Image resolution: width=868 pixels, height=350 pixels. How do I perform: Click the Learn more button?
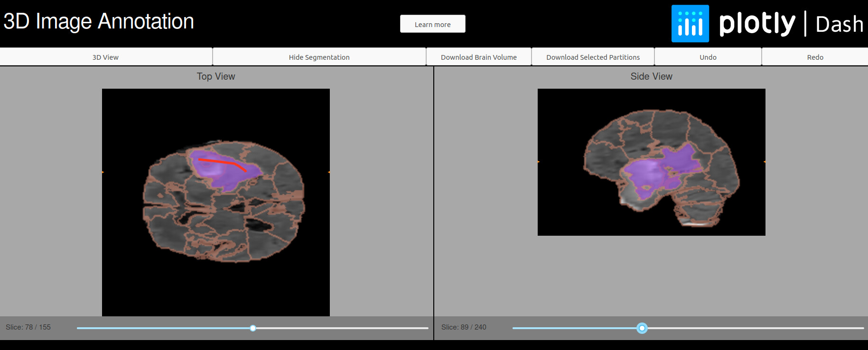(432, 24)
